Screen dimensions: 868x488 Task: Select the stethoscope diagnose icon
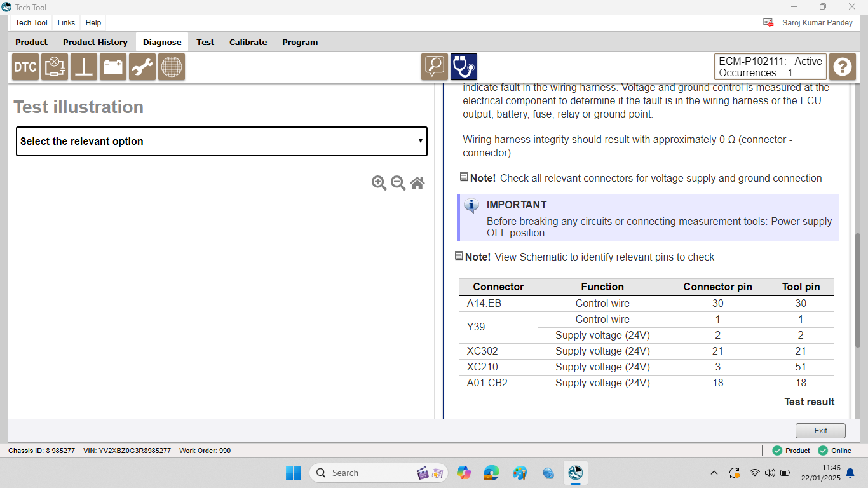(464, 67)
